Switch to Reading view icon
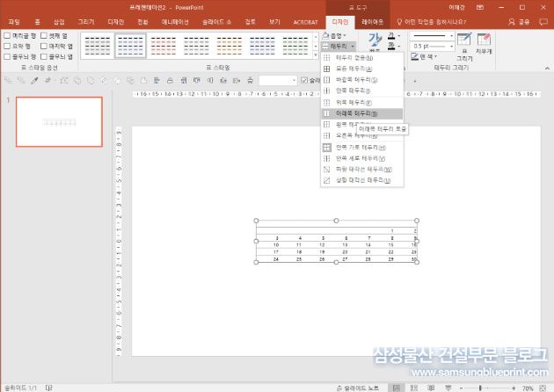 click(x=431, y=388)
